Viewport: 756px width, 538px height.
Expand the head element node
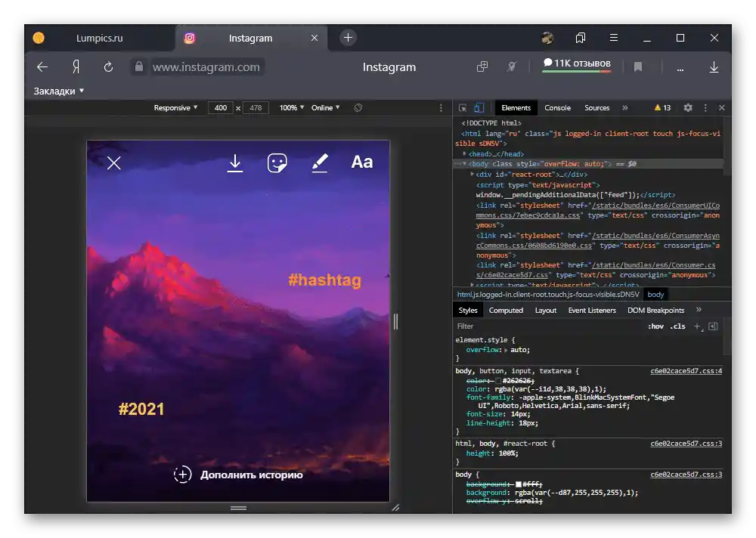464,154
